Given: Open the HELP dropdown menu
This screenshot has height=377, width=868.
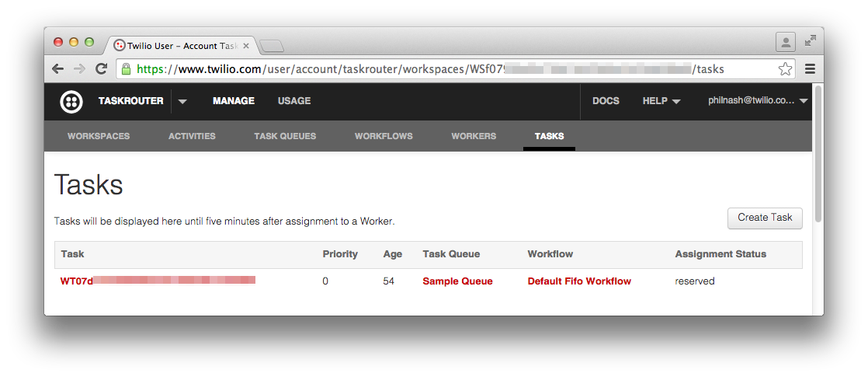Looking at the screenshot, I should 661,101.
